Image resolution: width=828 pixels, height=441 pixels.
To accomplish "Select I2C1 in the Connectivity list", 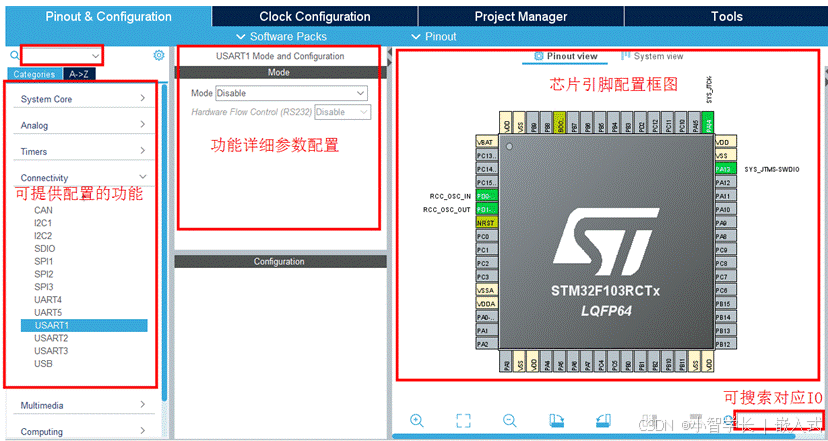I will (43, 223).
